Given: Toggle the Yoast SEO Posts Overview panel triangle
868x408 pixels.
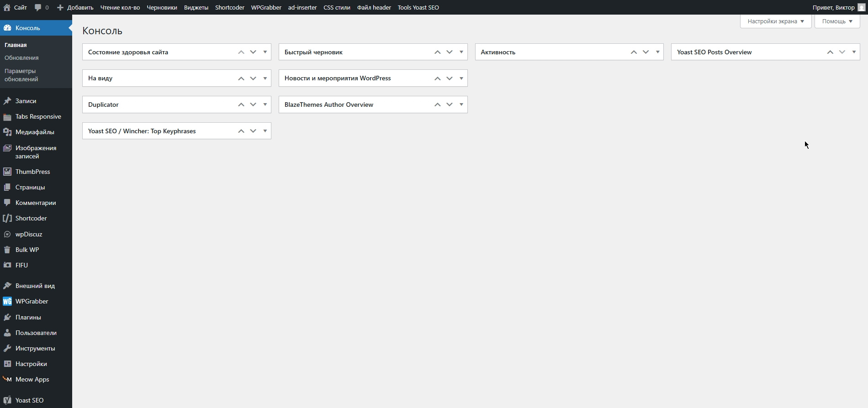Looking at the screenshot, I should [854, 52].
